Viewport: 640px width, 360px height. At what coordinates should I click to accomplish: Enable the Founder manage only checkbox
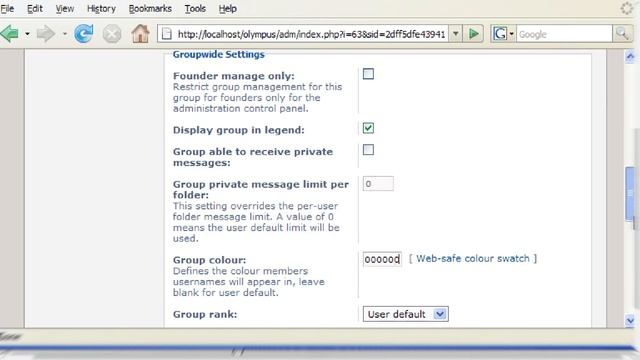point(368,74)
